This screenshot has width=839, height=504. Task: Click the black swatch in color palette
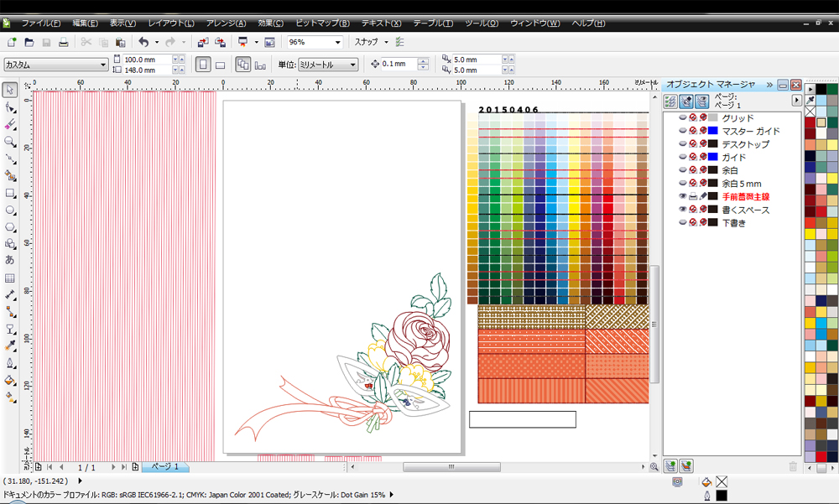tap(821, 89)
